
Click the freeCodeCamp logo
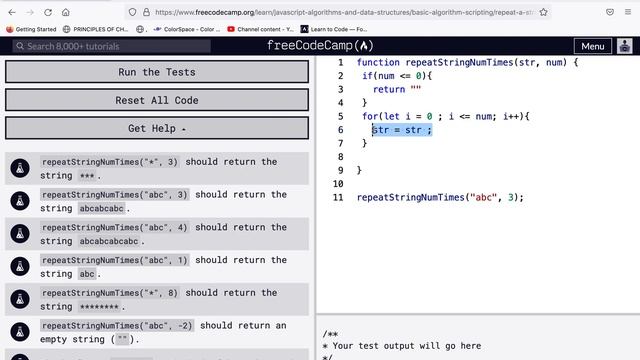coord(320,46)
